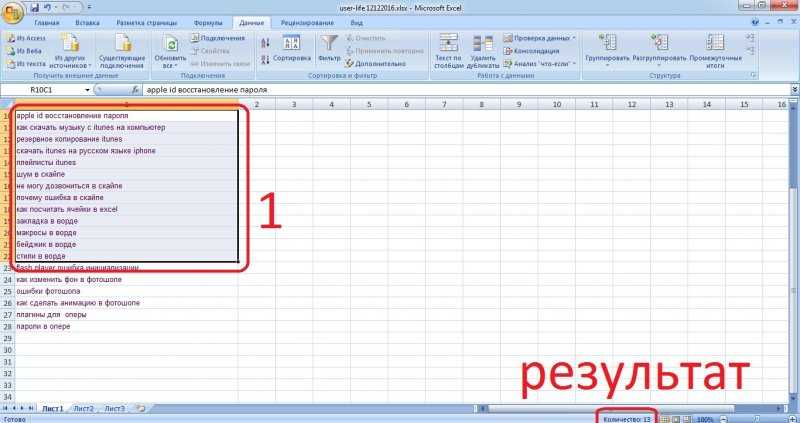Screen dimensions: 800x423
Task: Click the Ungroup icon
Action: 659,42
